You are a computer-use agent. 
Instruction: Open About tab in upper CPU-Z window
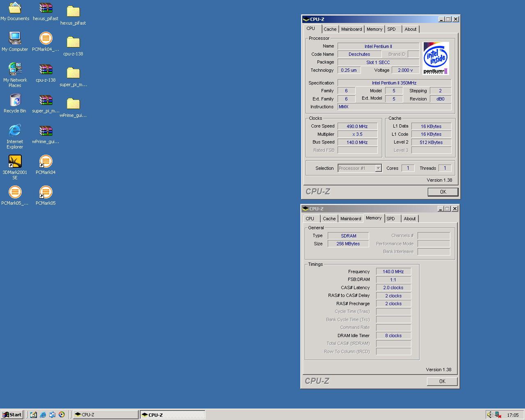tap(411, 29)
